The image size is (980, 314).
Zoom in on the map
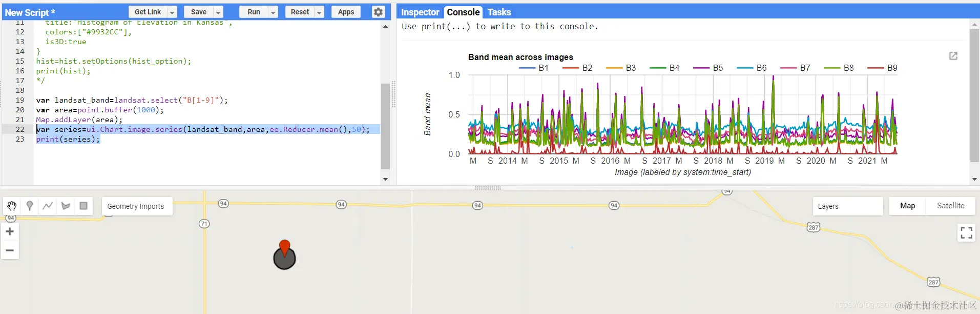pyautogui.click(x=10, y=231)
